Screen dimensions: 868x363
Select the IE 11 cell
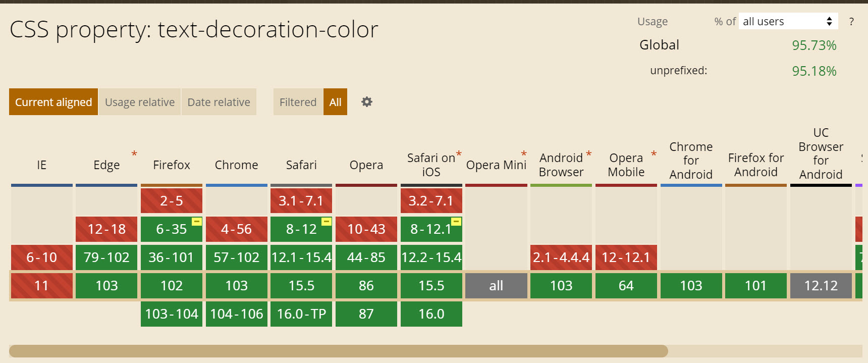tap(42, 286)
